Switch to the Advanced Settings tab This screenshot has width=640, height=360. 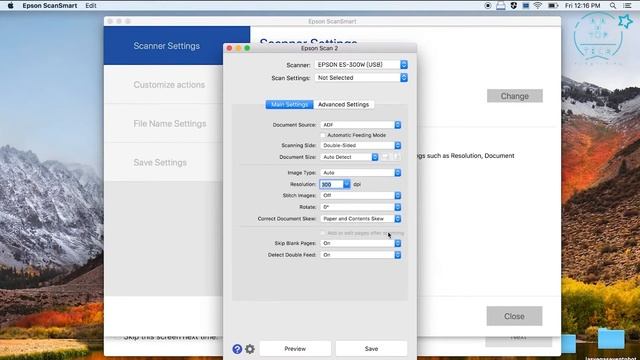point(343,104)
